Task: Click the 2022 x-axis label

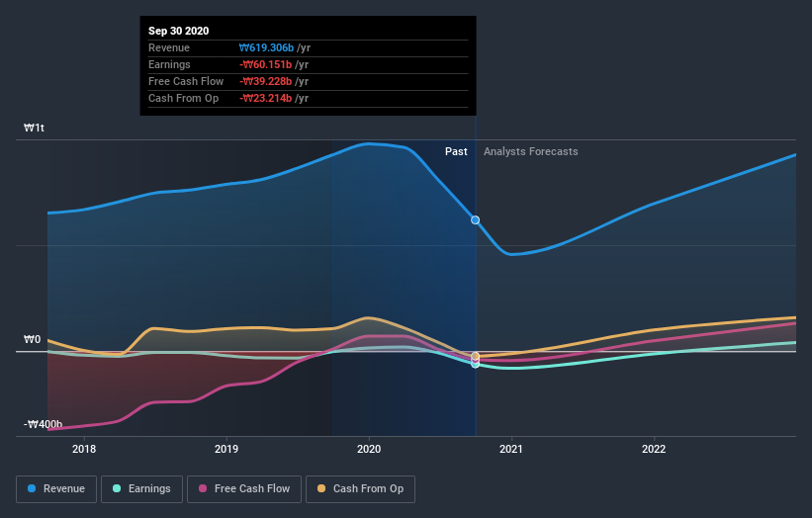Action: point(654,449)
